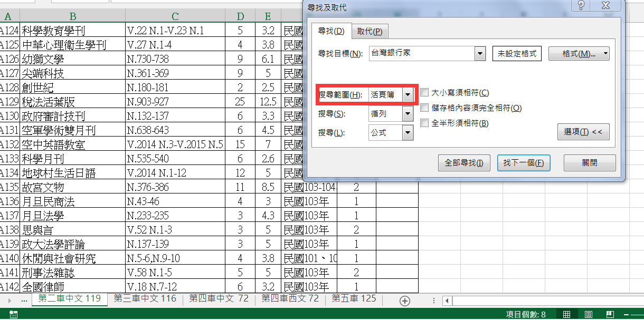Expand the 搜尋 dropdown showing 循列
644x320 pixels.
click(408, 114)
